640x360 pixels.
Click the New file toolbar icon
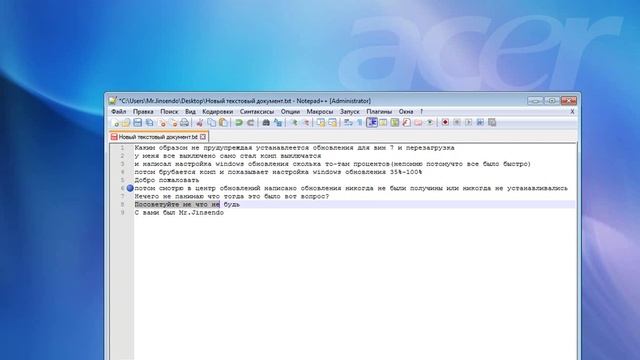tap(116, 122)
